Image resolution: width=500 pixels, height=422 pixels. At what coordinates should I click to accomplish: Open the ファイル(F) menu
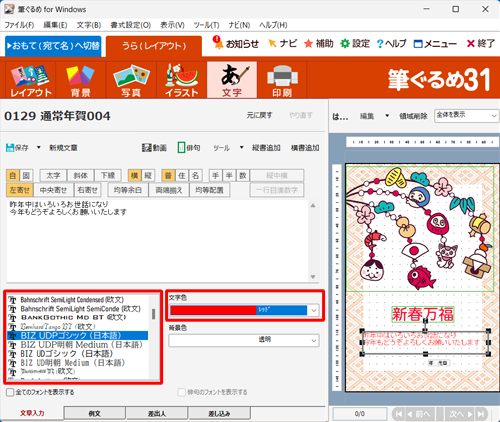pyautogui.click(x=19, y=25)
